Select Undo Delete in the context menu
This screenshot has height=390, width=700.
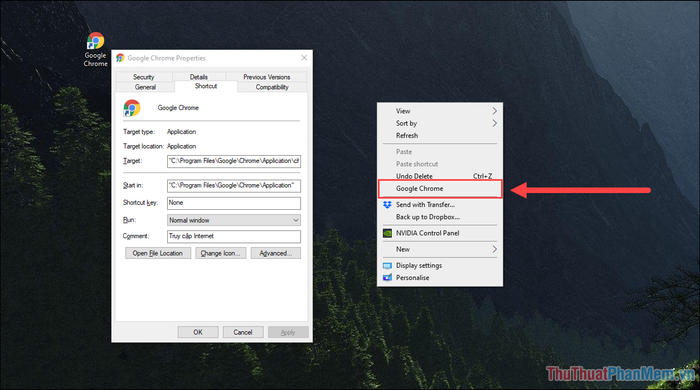click(x=440, y=176)
